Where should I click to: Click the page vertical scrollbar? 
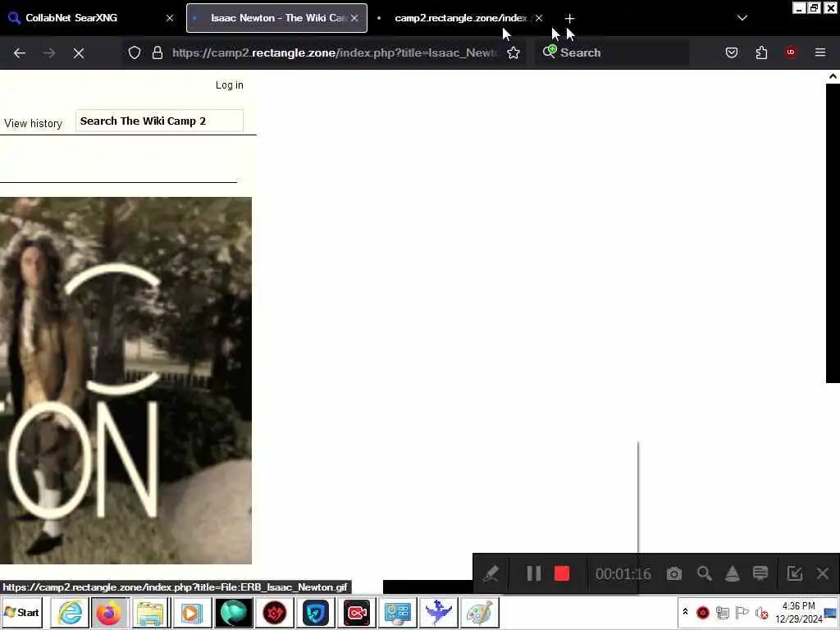pos(833,233)
